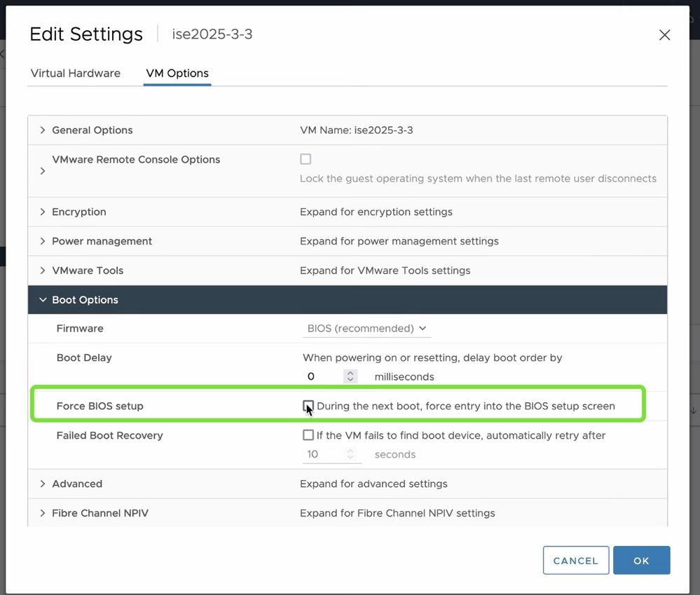The height and width of the screenshot is (595, 700).
Task: Click the Boot Delay stepper arrows
Action: click(351, 376)
